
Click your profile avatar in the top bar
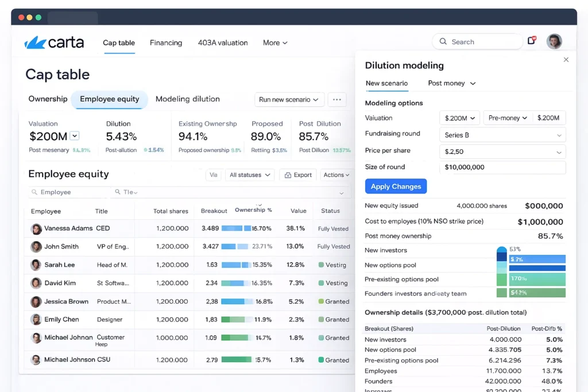coord(554,41)
